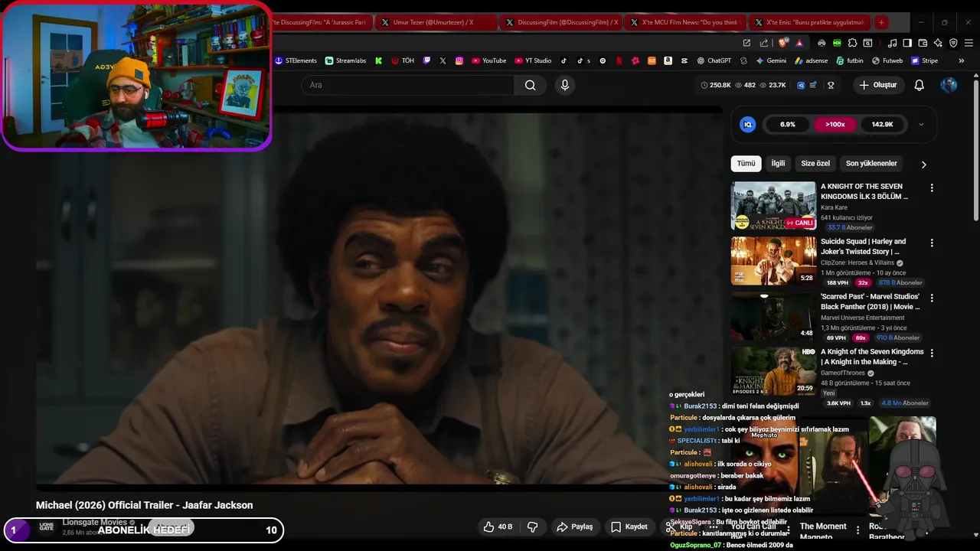Click the 142.9K stat pill
Viewport: 980px width, 551px height.
pos(882,124)
